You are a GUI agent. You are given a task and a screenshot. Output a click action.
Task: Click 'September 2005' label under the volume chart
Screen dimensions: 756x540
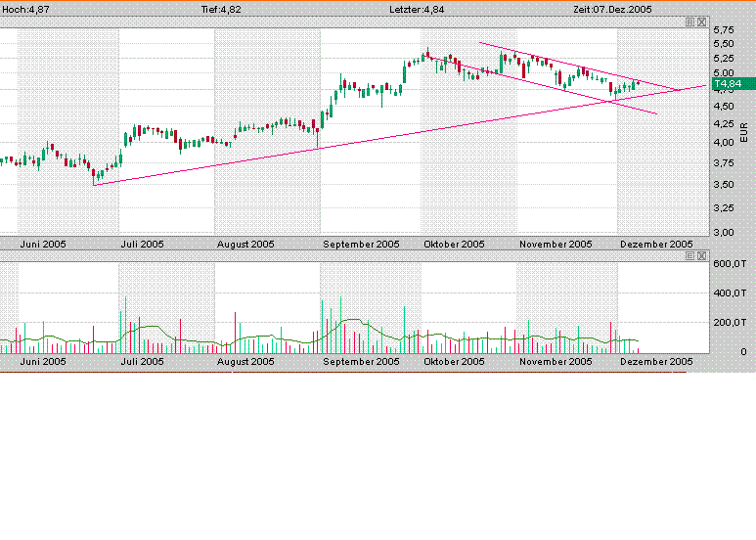click(x=361, y=361)
